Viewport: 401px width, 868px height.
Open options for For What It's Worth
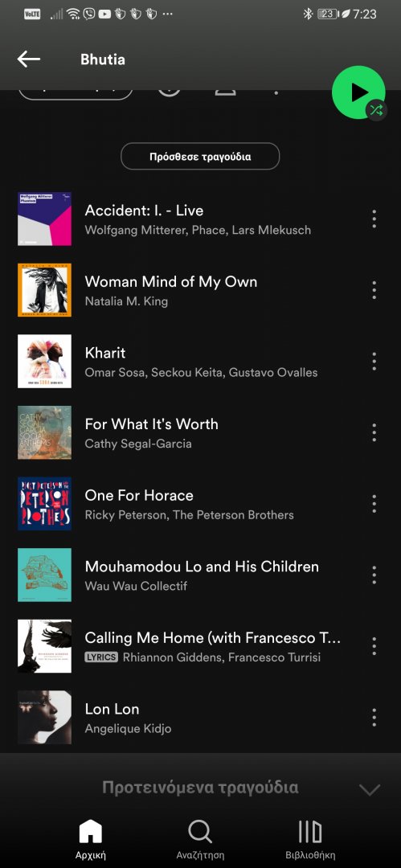tap(374, 432)
